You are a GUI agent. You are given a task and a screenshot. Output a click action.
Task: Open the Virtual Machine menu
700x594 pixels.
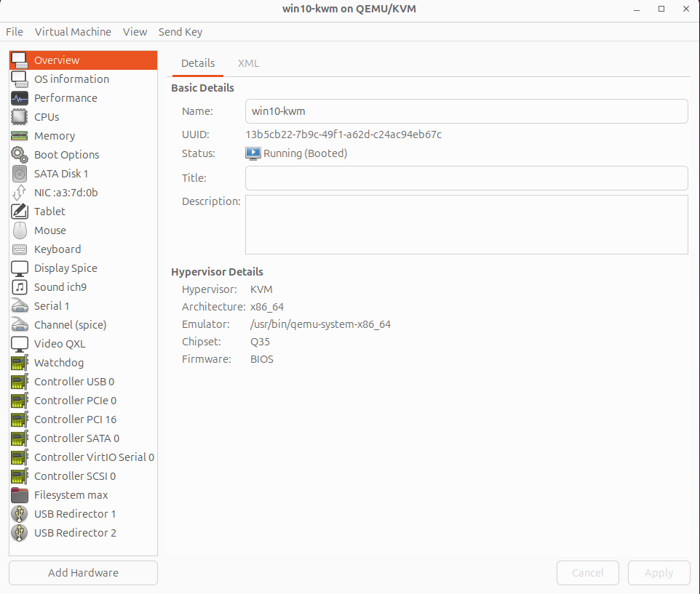(x=73, y=32)
